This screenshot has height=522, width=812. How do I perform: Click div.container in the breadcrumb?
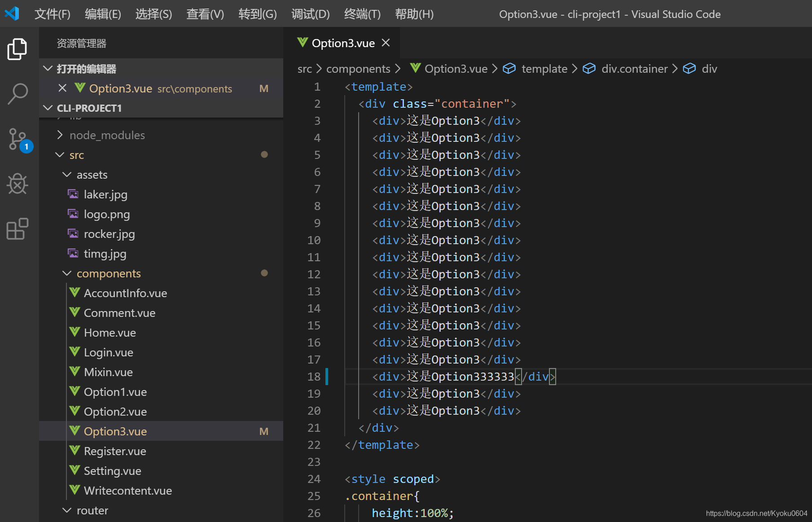point(635,69)
